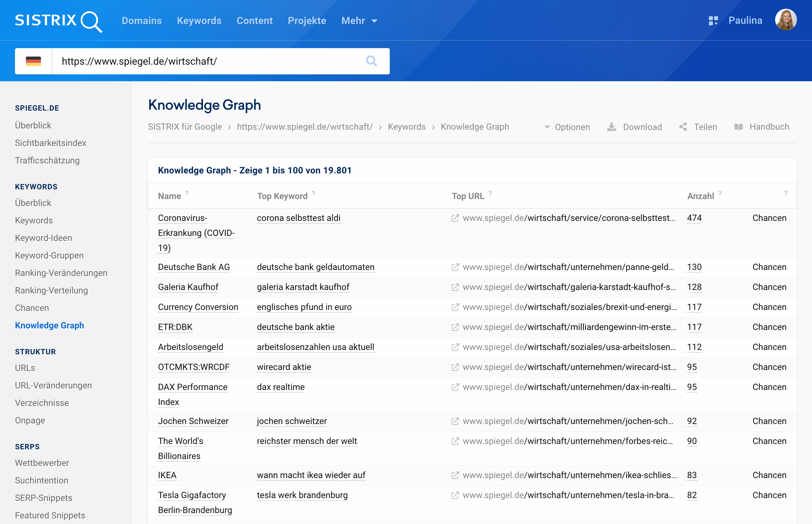Open the URL input field
The width and height of the screenshot is (812, 524).
point(208,61)
